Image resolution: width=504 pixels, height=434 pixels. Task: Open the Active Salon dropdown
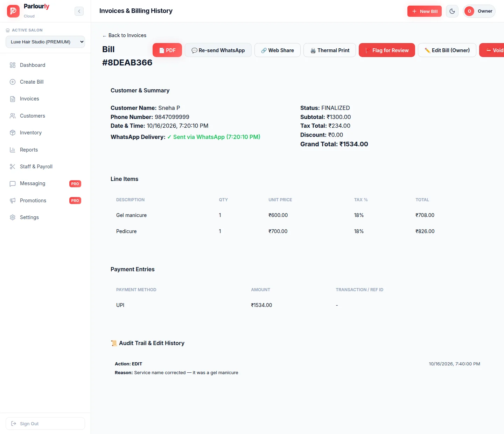45,42
